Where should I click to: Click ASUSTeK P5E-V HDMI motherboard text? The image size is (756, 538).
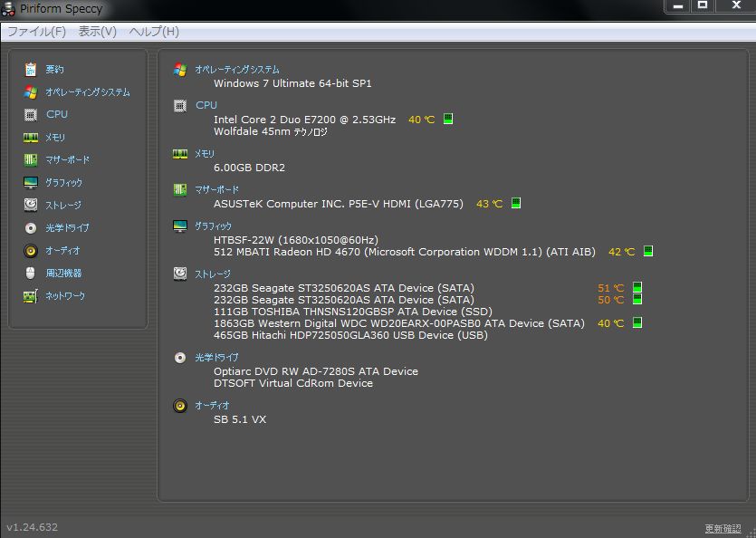(339, 204)
